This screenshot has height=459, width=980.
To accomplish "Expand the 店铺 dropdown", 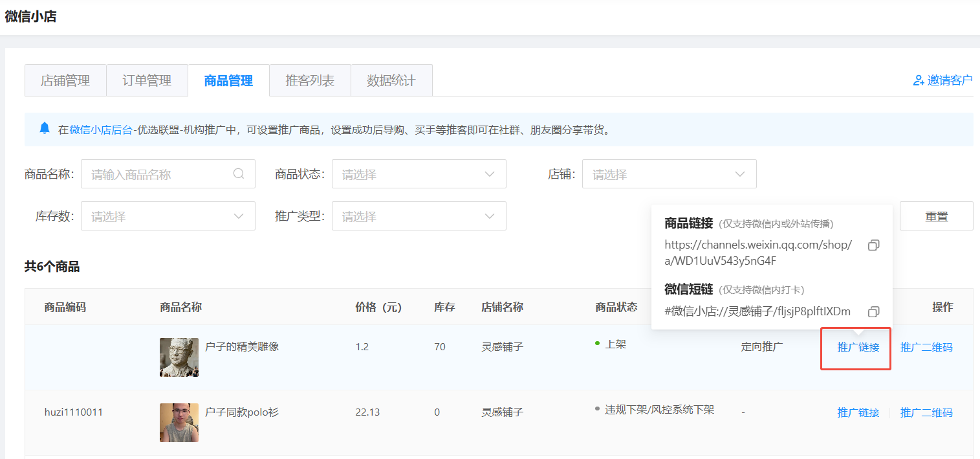I will point(669,174).
